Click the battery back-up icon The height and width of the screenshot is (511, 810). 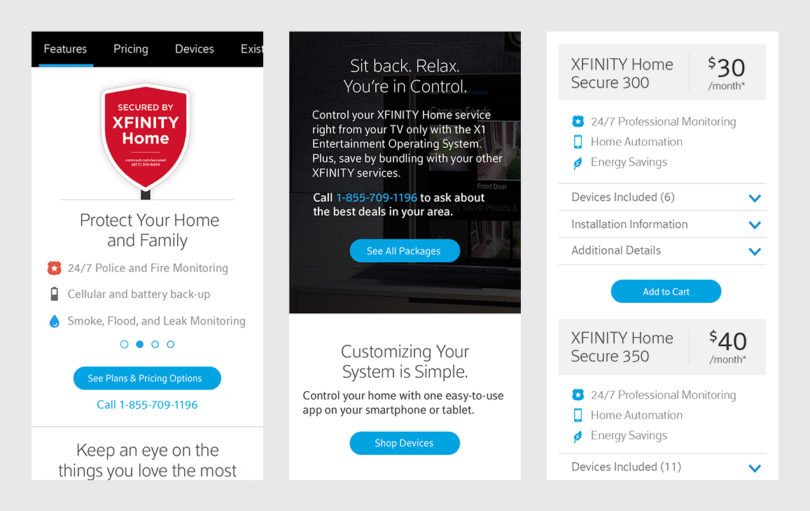[54, 294]
